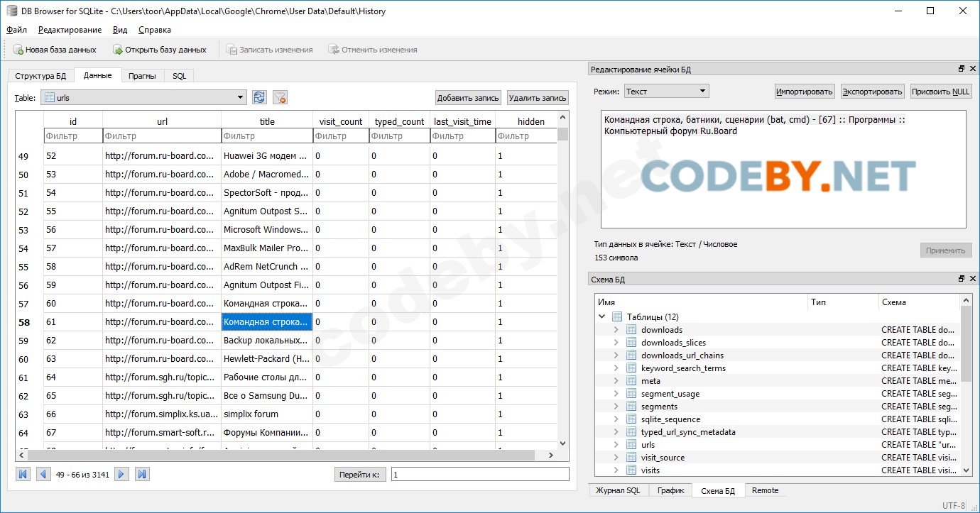
Task: Open the Справка menu
Action: click(x=154, y=30)
